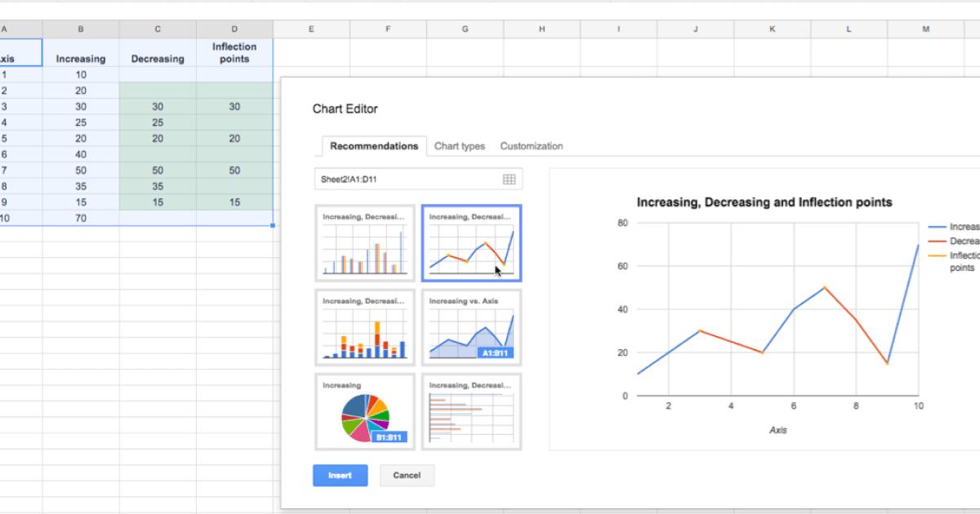Choose the Increasing vs. Axis area chart
980x514 pixels.
tap(472, 326)
